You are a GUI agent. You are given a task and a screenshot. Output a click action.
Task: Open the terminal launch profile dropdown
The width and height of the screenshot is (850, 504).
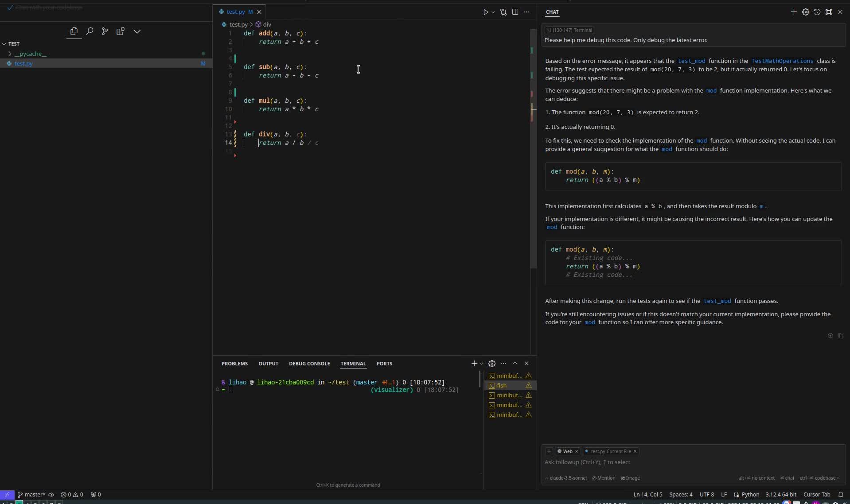(x=482, y=364)
